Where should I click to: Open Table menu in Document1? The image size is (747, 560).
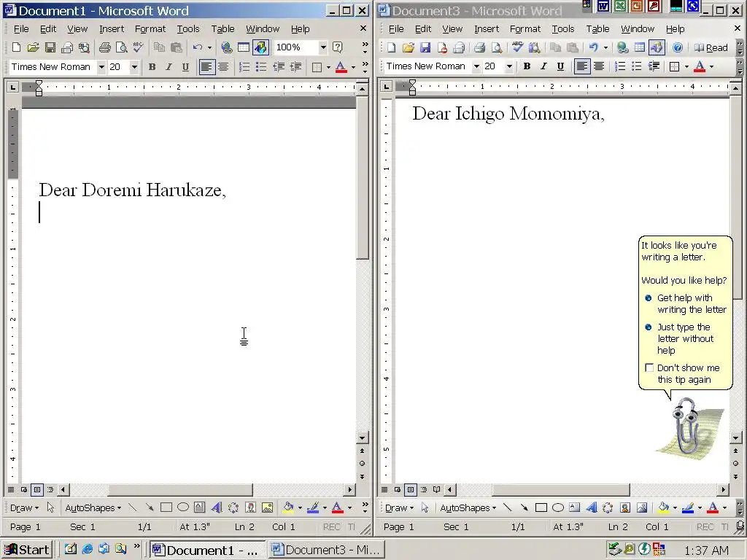223,29
